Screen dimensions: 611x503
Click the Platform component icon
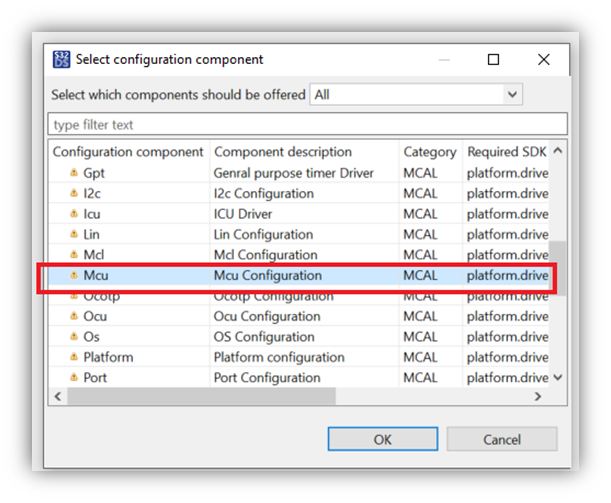point(74,357)
